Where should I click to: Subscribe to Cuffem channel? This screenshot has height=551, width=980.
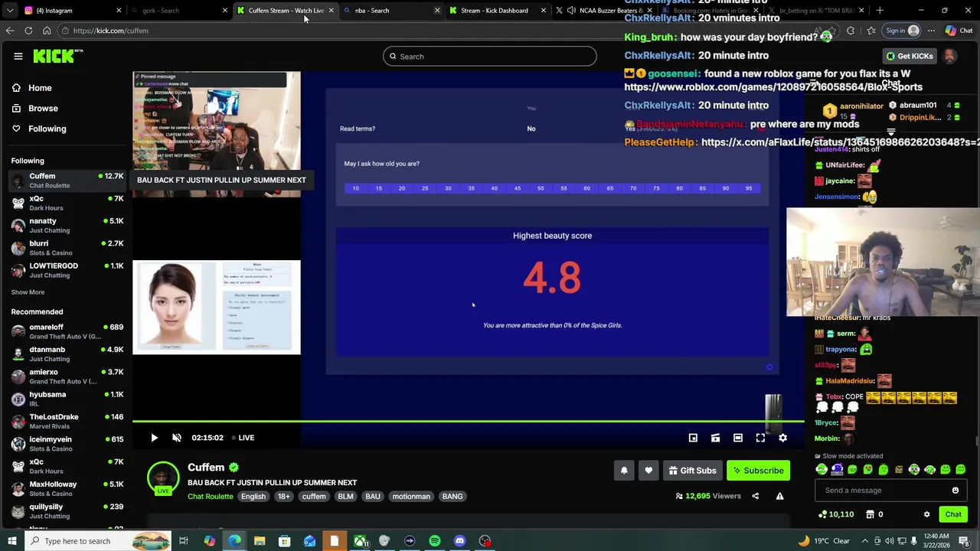pyautogui.click(x=757, y=471)
